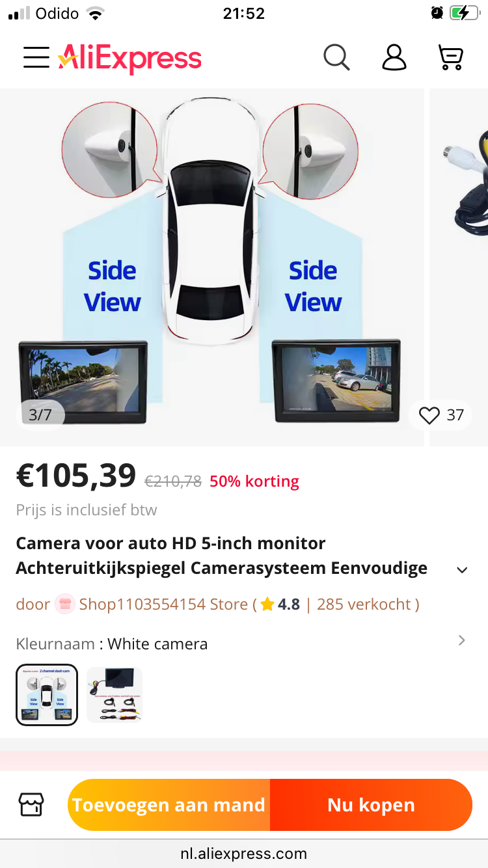Click Toevoegen aan mand button
This screenshot has height=868, width=488.
coord(169,805)
